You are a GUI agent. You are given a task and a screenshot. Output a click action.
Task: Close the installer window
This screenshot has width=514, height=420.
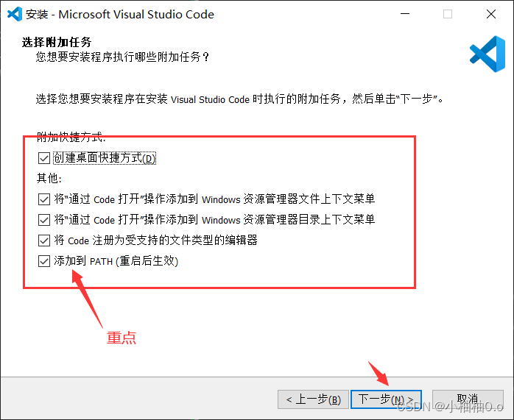(x=491, y=14)
